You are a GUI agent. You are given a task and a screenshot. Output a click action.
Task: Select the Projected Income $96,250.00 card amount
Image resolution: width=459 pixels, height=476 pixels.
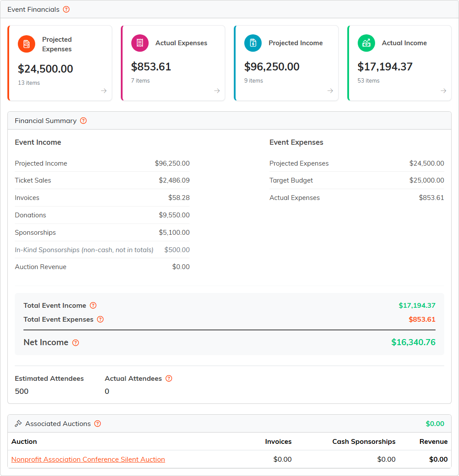272,67
